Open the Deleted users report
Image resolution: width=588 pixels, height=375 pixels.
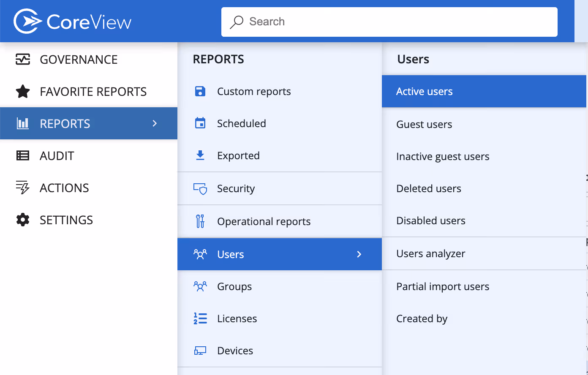(x=484, y=188)
